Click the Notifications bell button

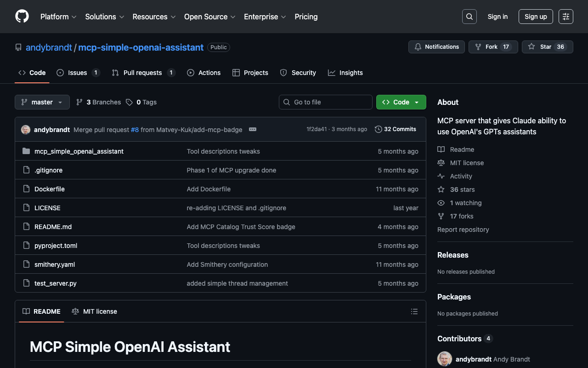(436, 47)
